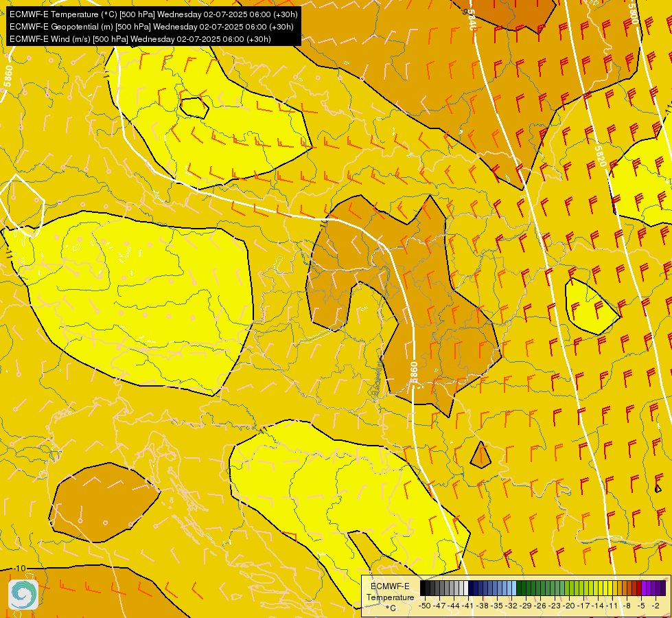Click the -47 value on the legend
The image size is (672, 618).
(x=439, y=606)
